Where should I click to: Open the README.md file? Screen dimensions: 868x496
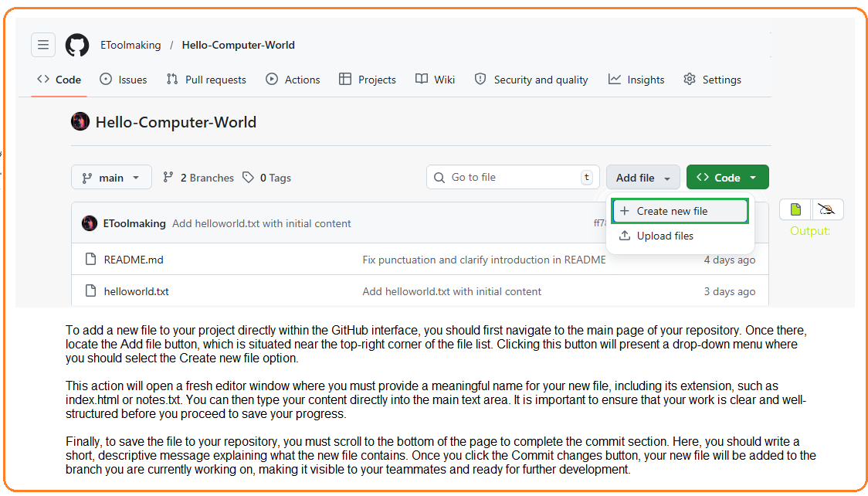(134, 260)
